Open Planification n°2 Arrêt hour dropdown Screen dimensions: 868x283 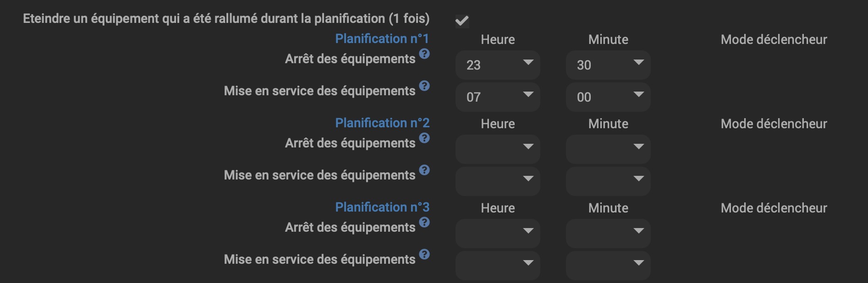click(x=498, y=149)
